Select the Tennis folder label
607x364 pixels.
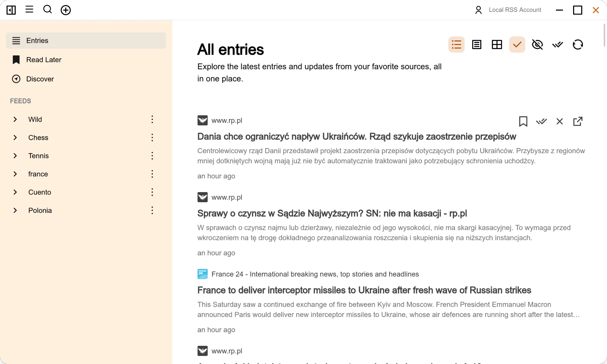pyautogui.click(x=38, y=156)
